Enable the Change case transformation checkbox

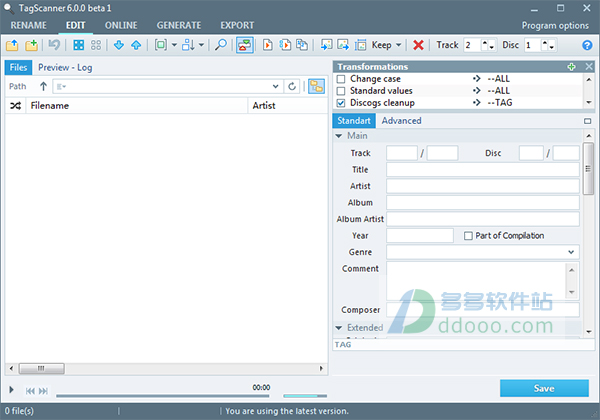341,79
